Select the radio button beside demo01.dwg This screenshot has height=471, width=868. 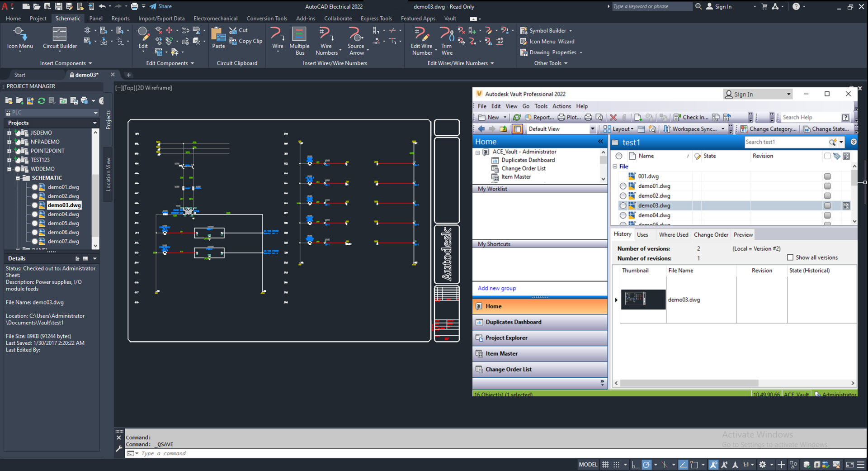623,186
